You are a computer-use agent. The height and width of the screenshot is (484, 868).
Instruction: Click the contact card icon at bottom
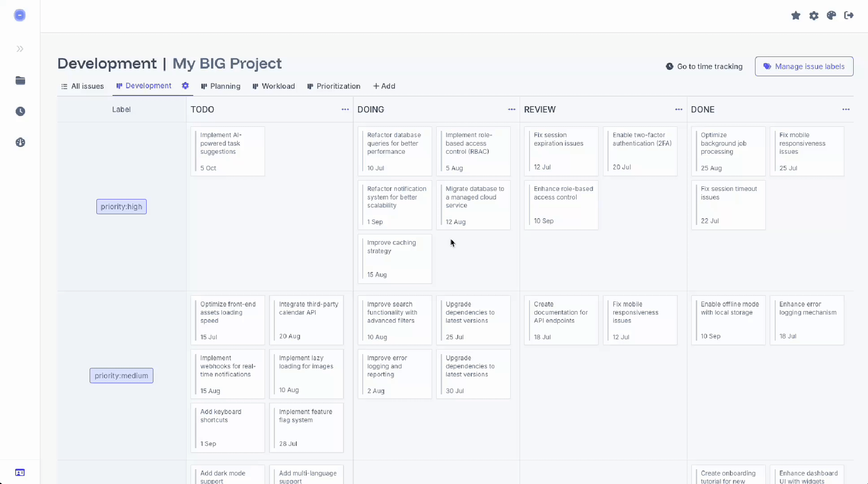pos(20,473)
